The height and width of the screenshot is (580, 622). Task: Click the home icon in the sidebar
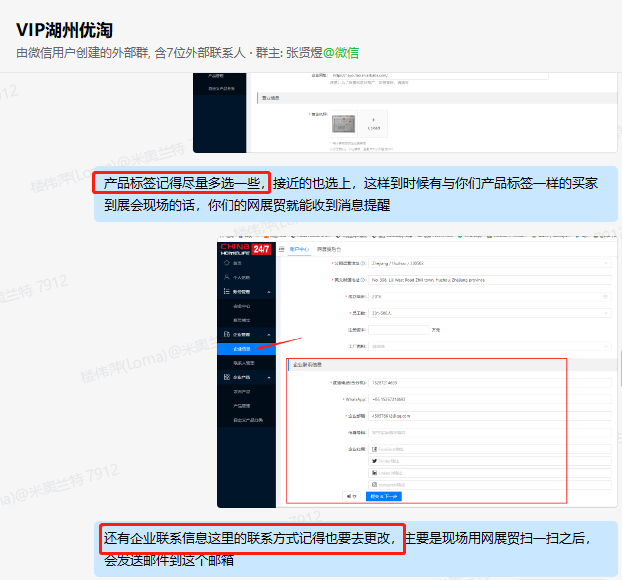click(226, 263)
